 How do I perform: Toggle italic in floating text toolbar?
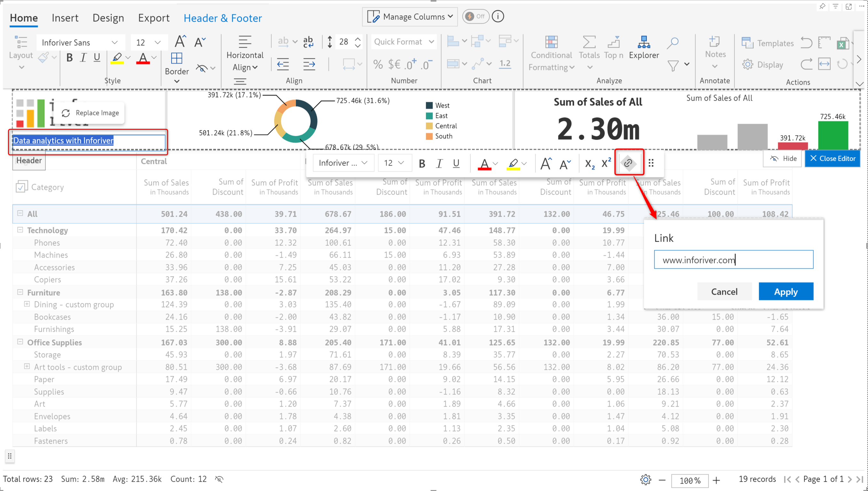[439, 164]
